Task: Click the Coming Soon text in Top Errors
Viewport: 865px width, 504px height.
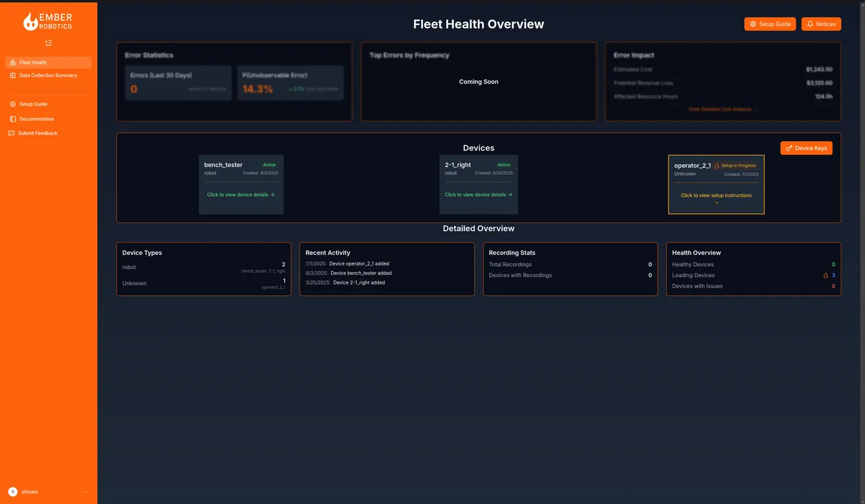Action: point(478,82)
